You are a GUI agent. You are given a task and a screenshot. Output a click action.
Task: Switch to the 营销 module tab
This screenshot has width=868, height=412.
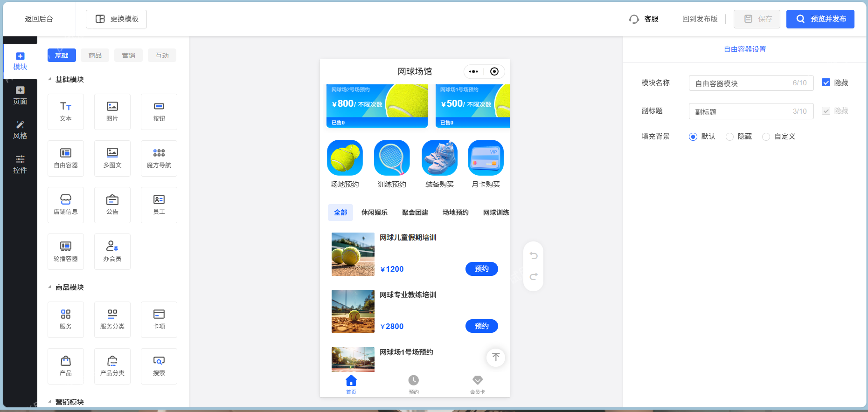click(129, 55)
